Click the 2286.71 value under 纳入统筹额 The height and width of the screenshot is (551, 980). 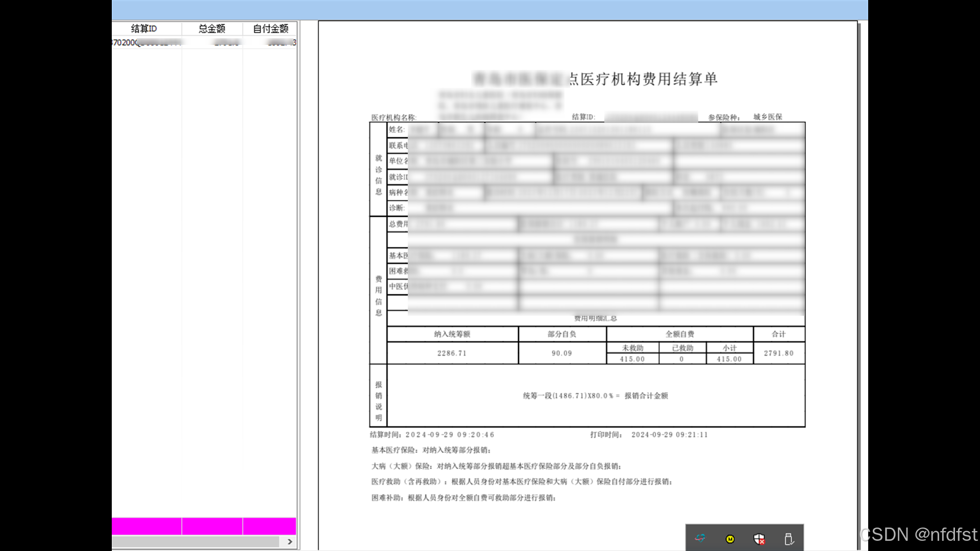(452, 353)
